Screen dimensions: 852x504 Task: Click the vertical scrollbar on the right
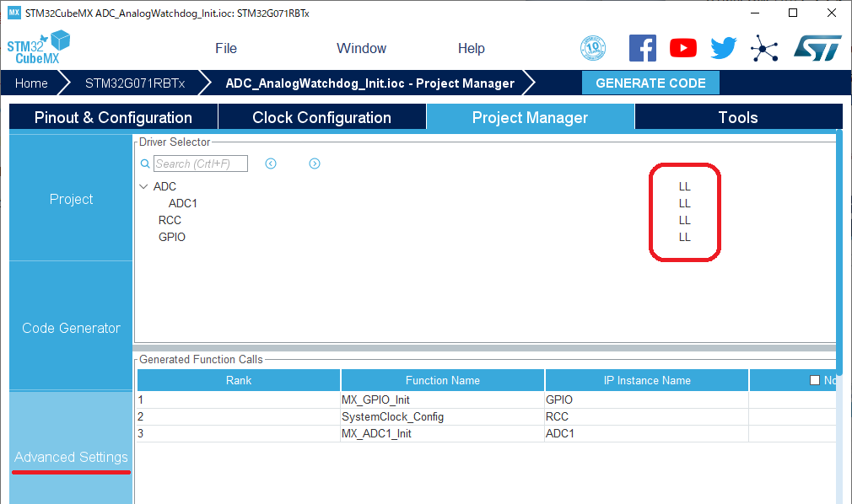tap(839, 253)
